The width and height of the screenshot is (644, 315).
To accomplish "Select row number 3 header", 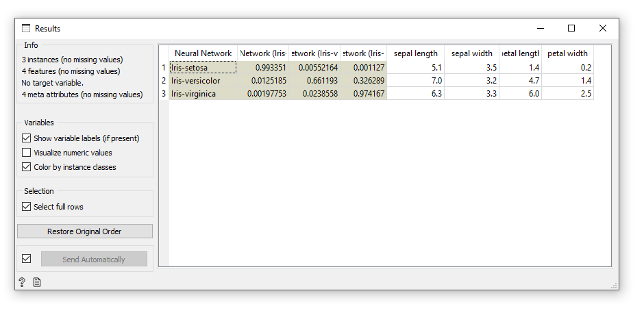I will tap(164, 94).
